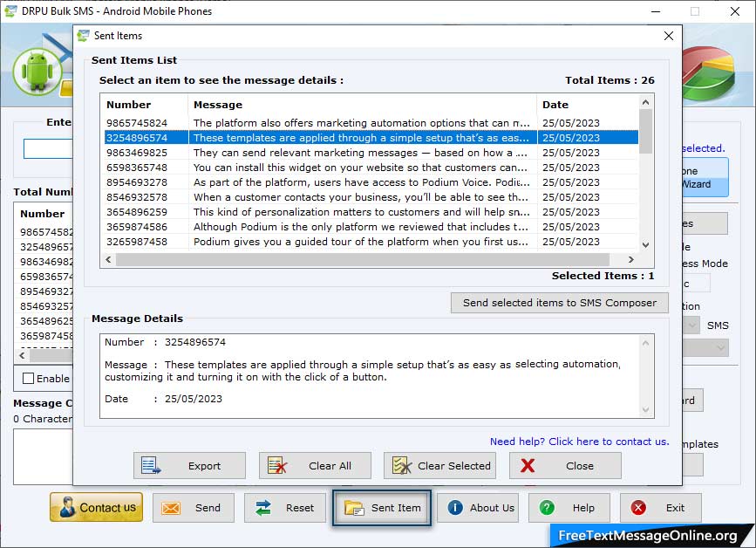
Task: Select the row for number 3654896259
Action: click(371, 212)
